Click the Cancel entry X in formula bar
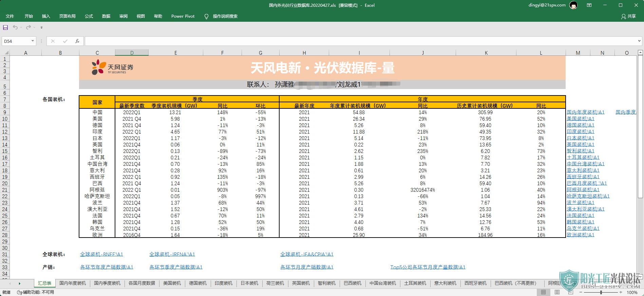The image size is (644, 296). (53, 41)
